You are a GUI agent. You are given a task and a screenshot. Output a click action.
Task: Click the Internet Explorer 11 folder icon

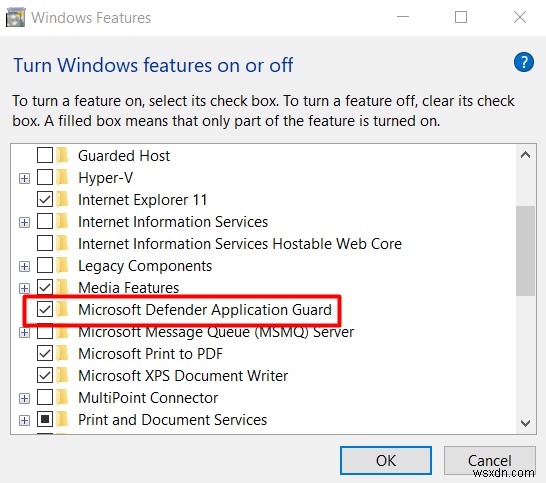(63, 199)
